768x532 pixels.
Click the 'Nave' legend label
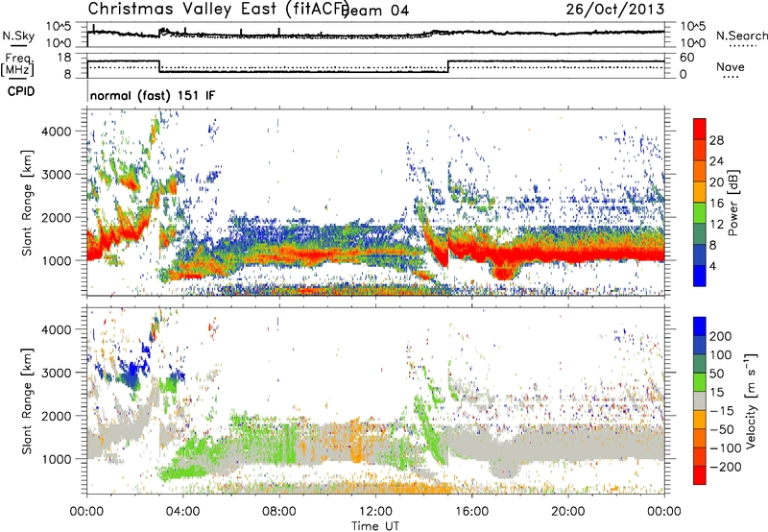click(x=731, y=67)
